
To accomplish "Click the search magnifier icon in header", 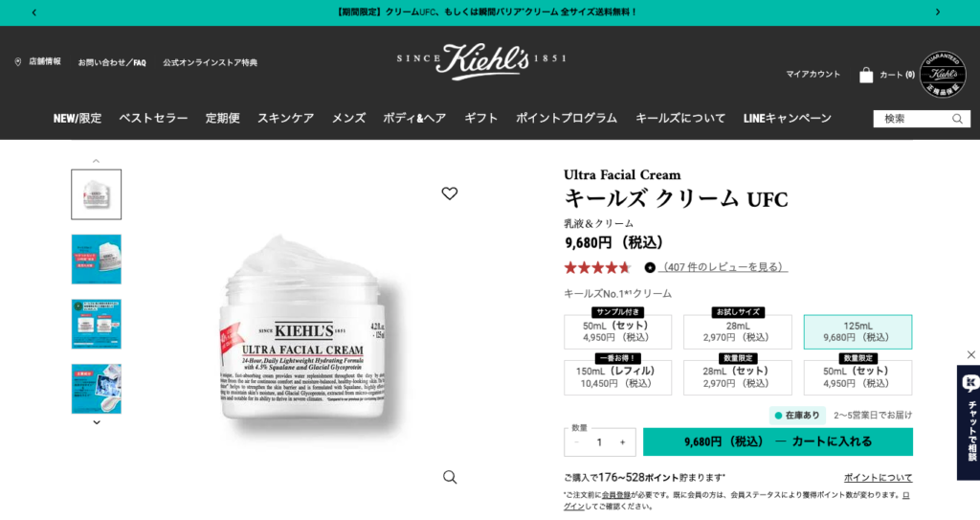I will (957, 119).
